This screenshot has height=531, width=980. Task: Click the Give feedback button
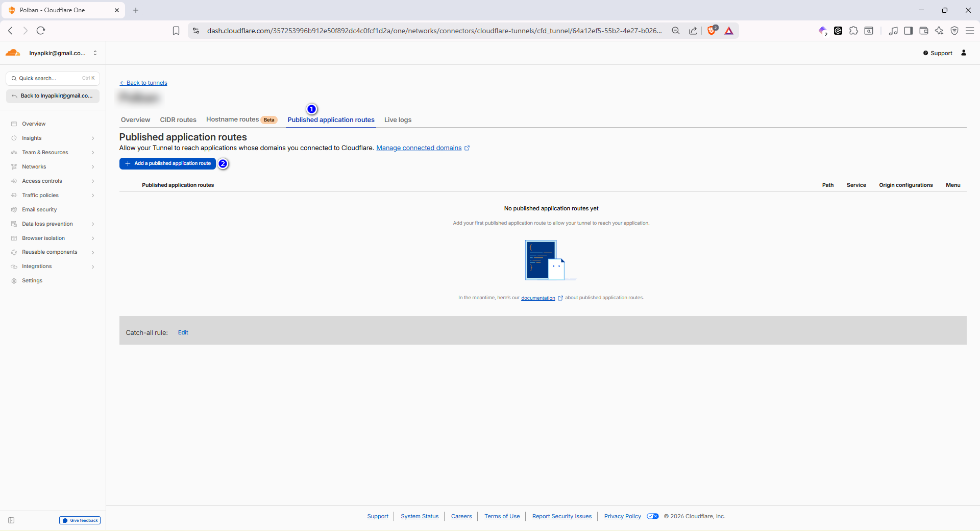click(x=80, y=520)
